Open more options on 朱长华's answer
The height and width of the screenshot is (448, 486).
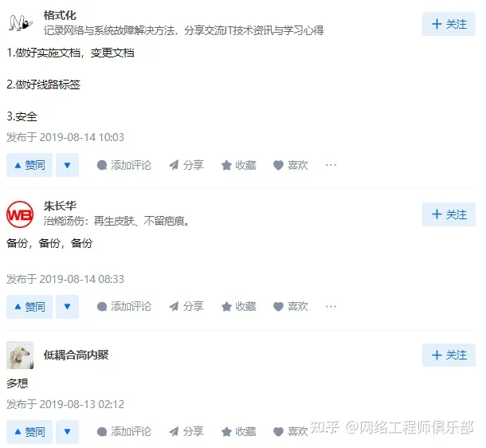[x=331, y=307]
